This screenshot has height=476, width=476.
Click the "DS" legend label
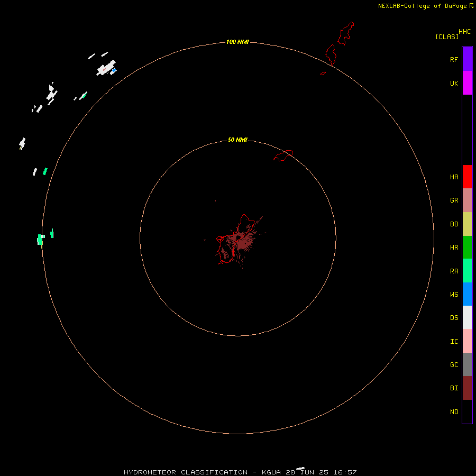[x=454, y=318]
